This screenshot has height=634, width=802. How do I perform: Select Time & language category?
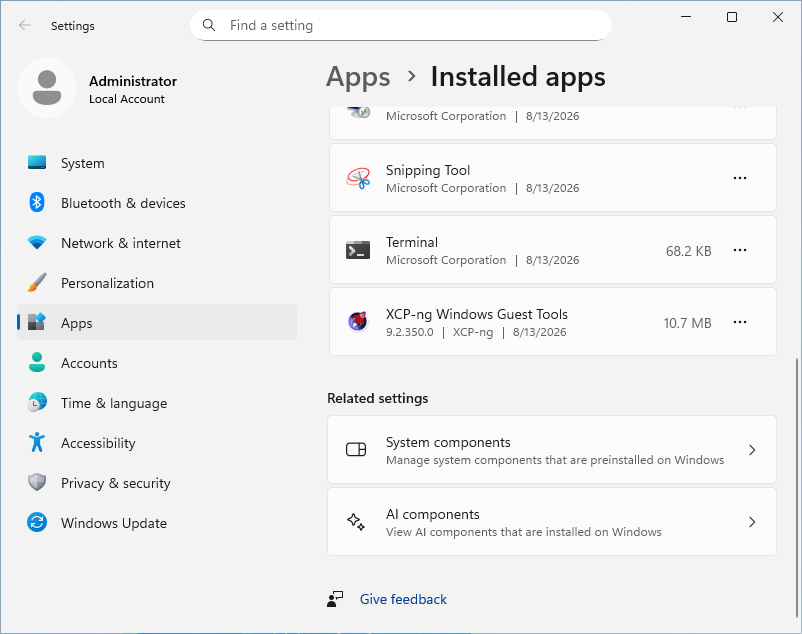tap(157, 403)
